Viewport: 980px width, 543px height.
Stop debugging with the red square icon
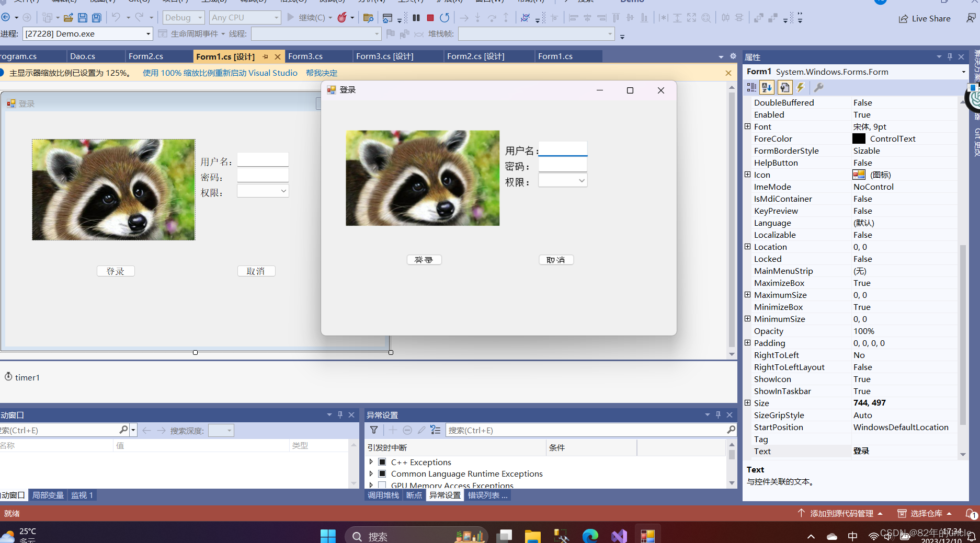pyautogui.click(x=430, y=17)
